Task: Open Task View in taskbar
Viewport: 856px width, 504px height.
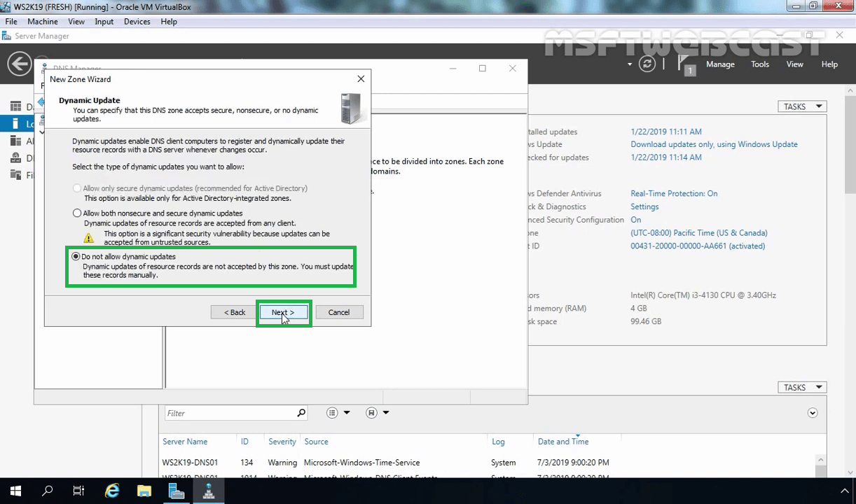Action: [x=79, y=491]
